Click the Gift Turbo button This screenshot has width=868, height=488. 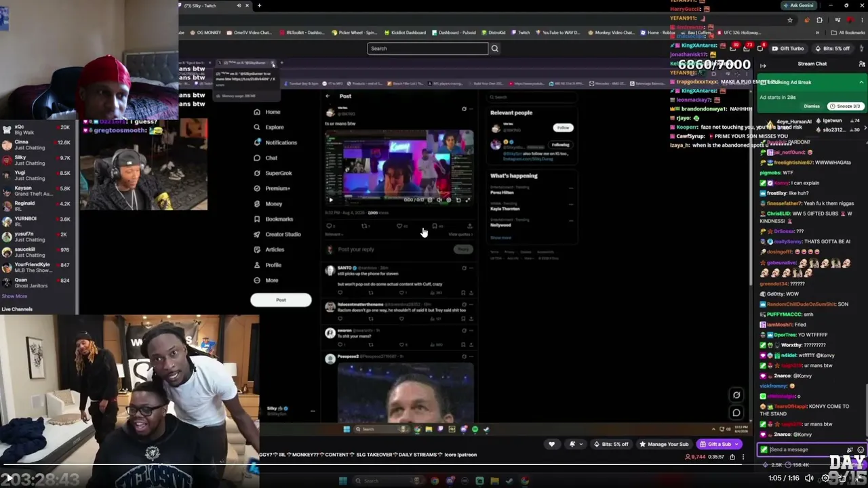787,49
